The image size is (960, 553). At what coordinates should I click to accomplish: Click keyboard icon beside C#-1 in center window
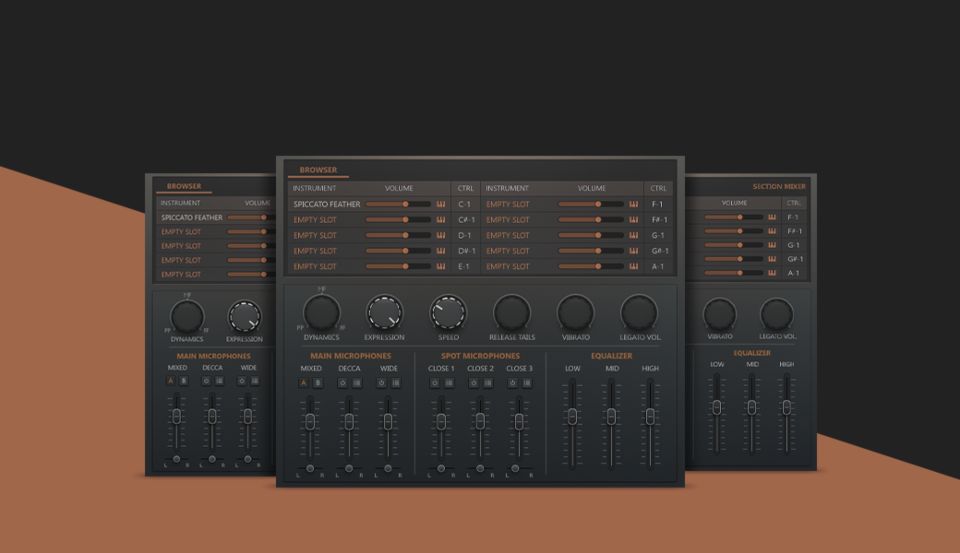tap(441, 219)
